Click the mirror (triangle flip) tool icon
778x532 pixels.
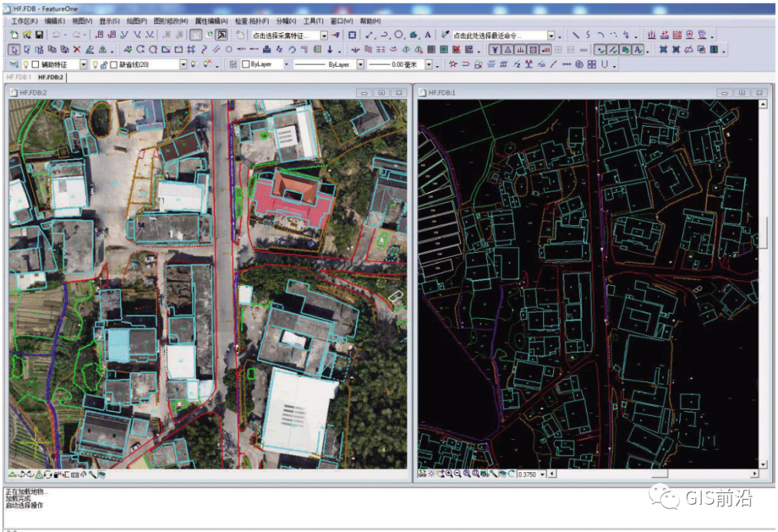(x=103, y=50)
